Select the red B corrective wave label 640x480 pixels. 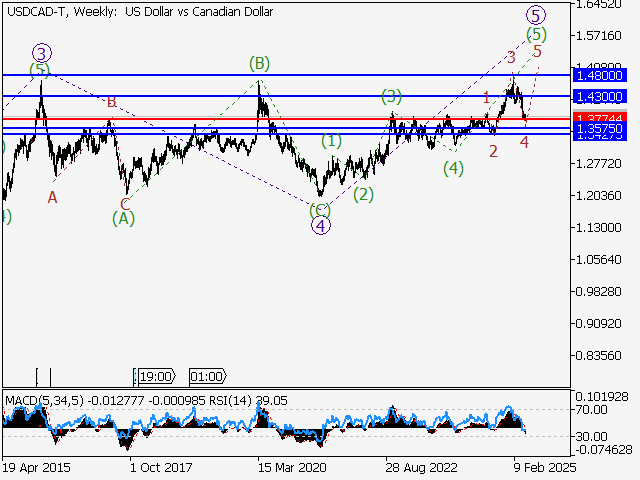click(x=111, y=102)
